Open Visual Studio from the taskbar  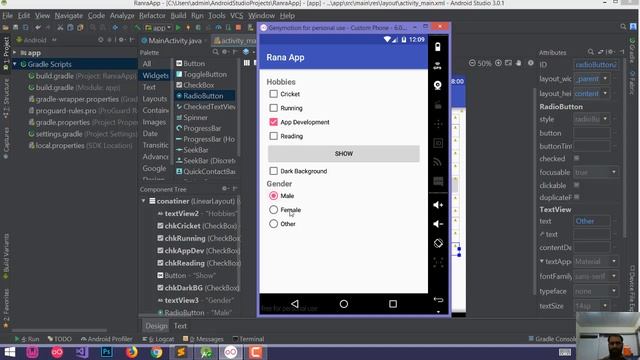(x=82, y=352)
